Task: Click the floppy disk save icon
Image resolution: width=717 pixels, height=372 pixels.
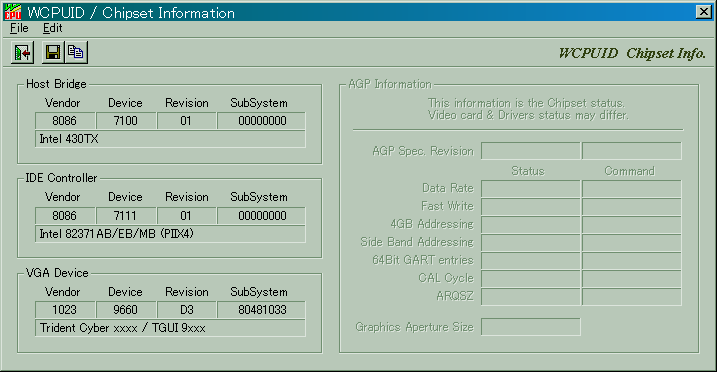Action: click(53, 53)
